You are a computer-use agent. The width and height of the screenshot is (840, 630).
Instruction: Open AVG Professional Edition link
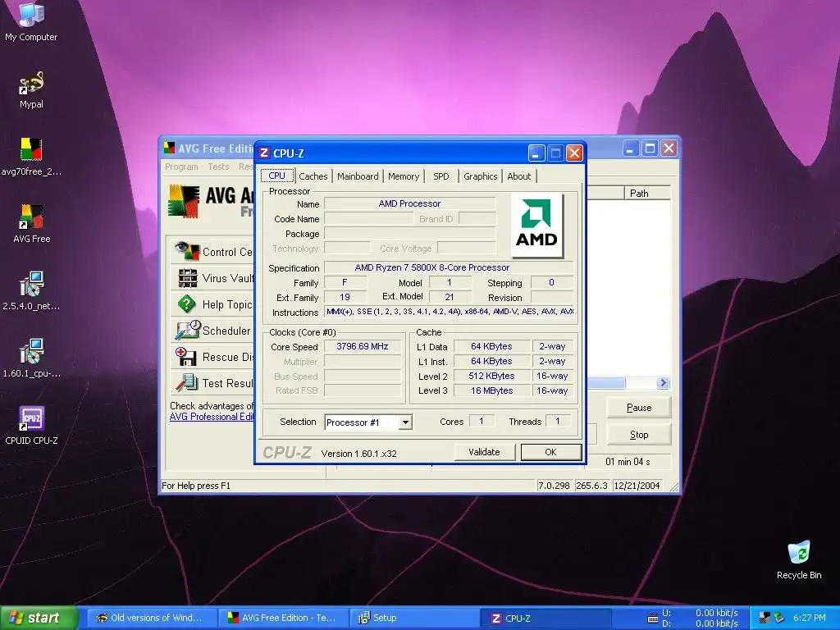click(x=212, y=417)
